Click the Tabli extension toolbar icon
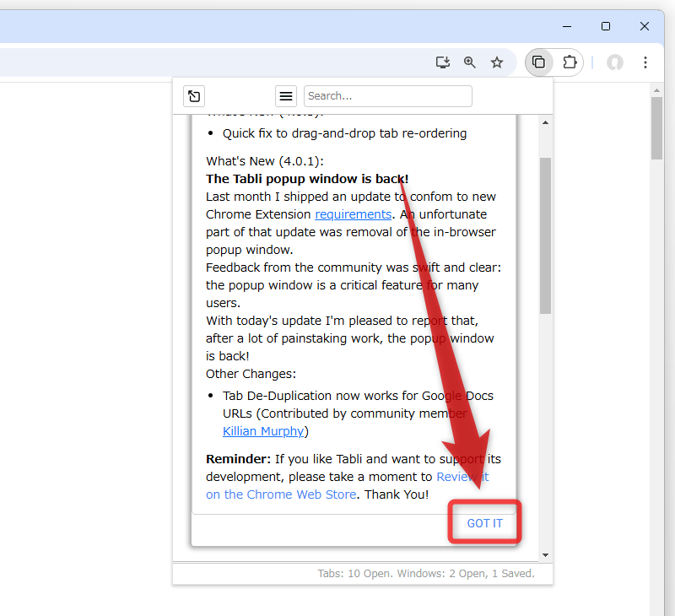The image size is (675, 616). click(x=538, y=62)
